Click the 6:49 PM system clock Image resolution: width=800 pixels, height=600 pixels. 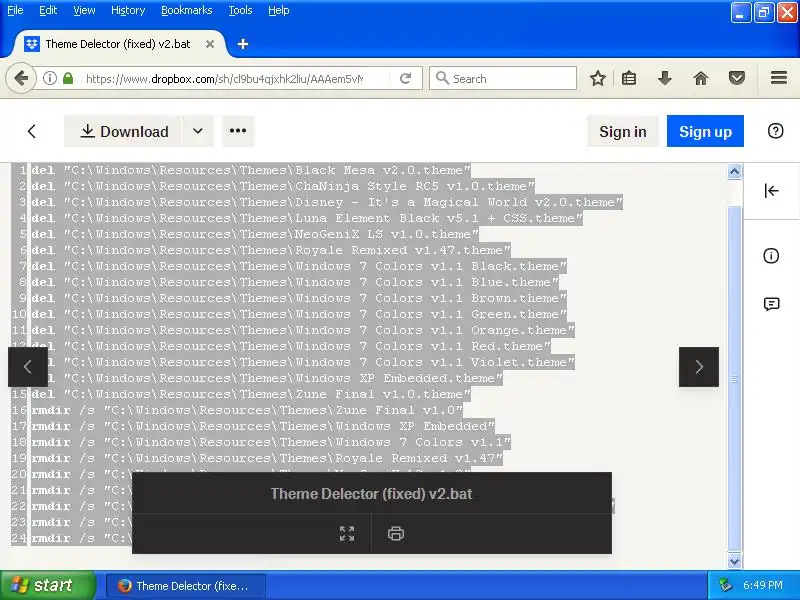pyautogui.click(x=762, y=585)
